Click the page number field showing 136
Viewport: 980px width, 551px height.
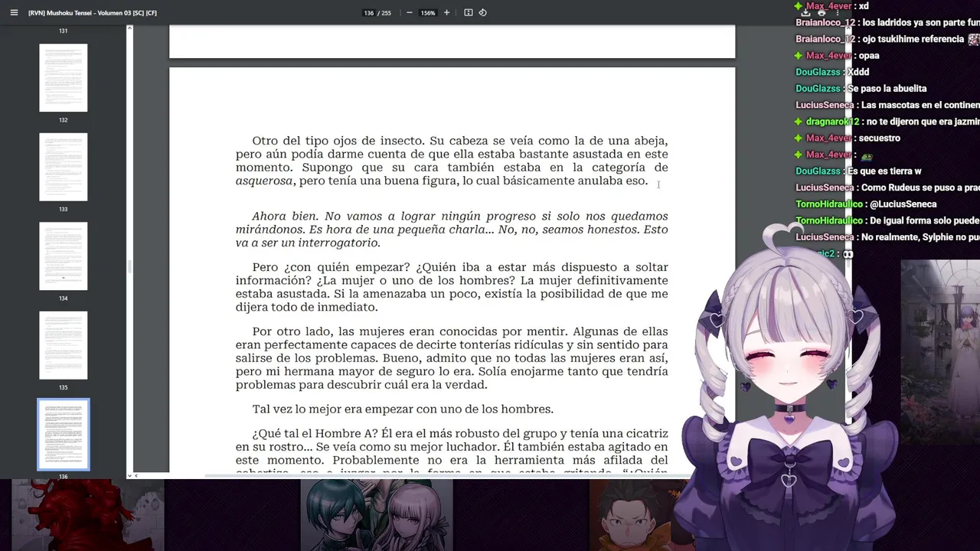click(x=368, y=13)
